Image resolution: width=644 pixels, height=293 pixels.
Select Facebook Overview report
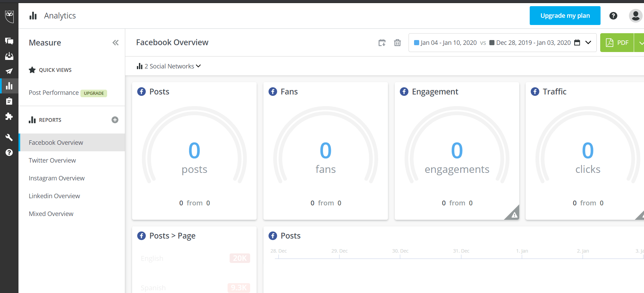[72, 142]
